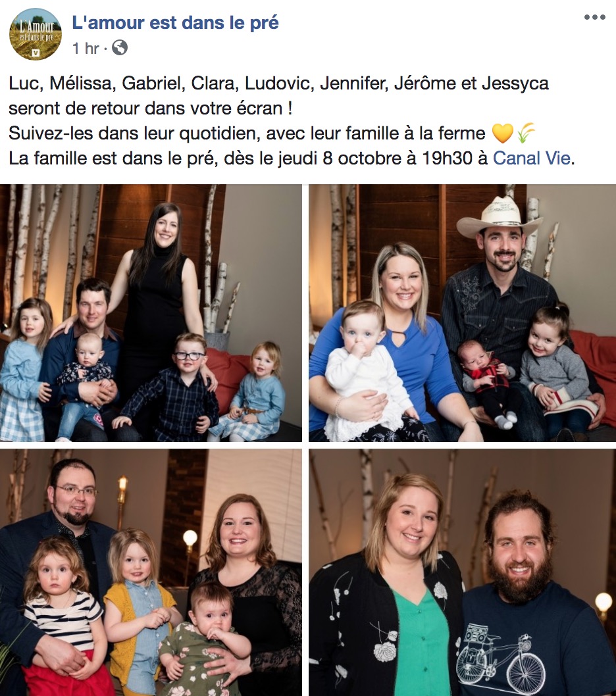Open the photo of the cowboy-hat family
The image size is (616, 696).
pyautogui.click(x=463, y=313)
